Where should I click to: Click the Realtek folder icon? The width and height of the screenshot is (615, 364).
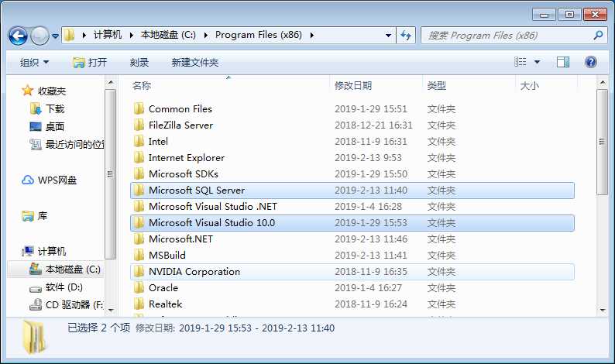[x=139, y=304]
